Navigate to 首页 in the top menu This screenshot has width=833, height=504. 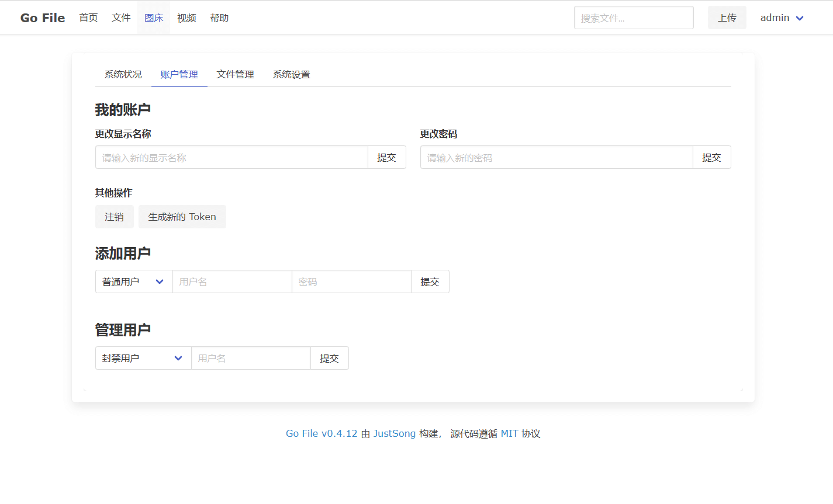[88, 18]
